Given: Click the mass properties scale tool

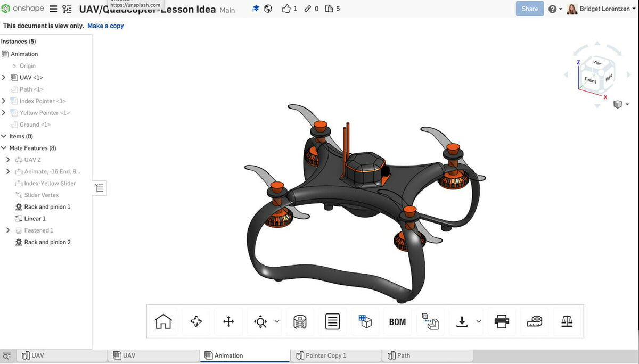Looking at the screenshot, I should tap(567, 321).
